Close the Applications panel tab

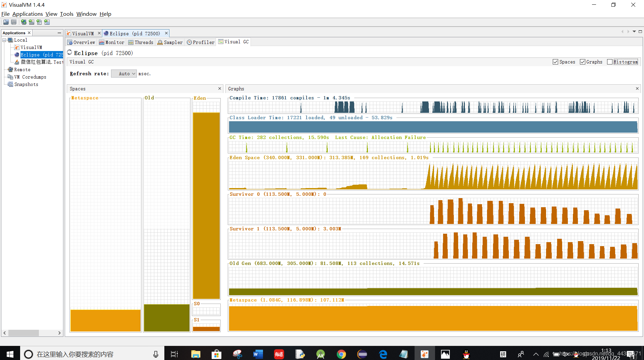click(29, 33)
